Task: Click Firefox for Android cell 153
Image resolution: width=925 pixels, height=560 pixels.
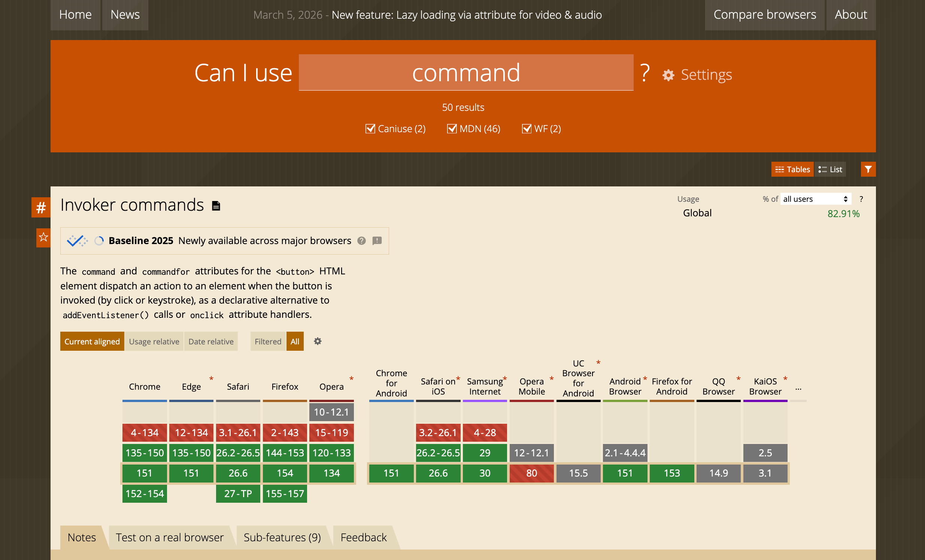Action: pos(671,473)
